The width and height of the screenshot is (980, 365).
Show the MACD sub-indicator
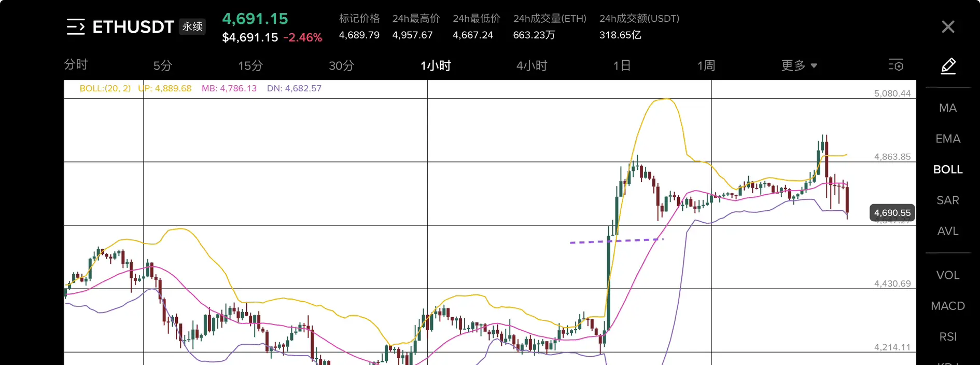tap(948, 306)
